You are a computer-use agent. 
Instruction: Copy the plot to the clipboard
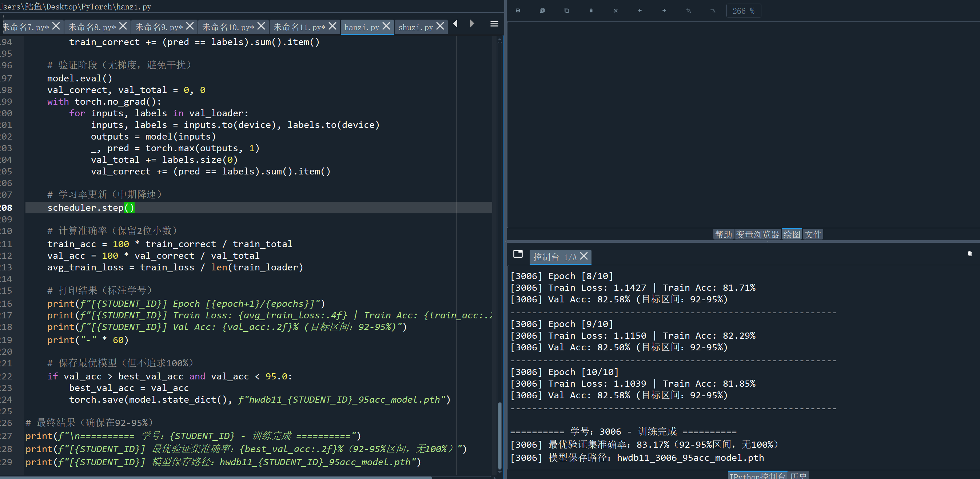click(566, 11)
